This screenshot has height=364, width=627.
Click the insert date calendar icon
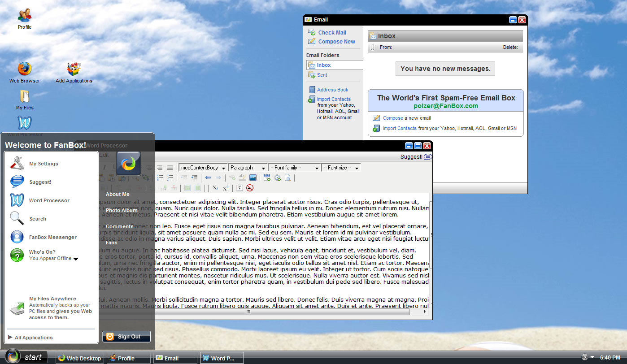tap(267, 178)
